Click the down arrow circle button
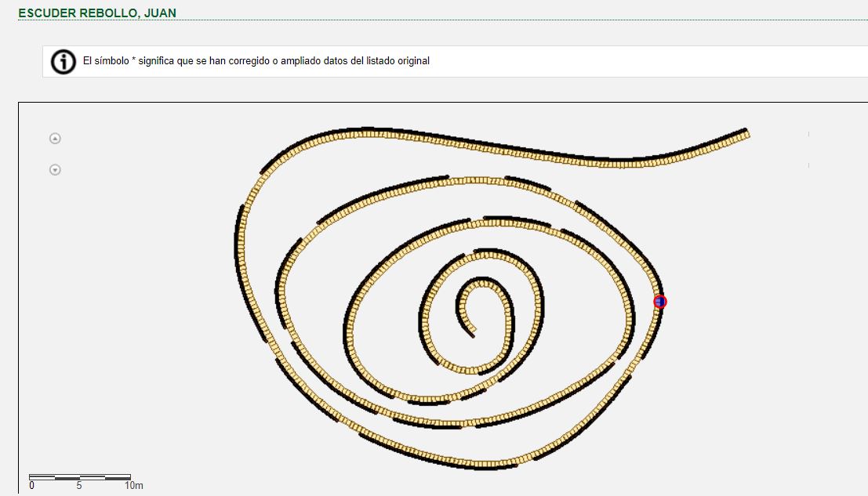Screen dimensions: 868x496 pos(55,169)
